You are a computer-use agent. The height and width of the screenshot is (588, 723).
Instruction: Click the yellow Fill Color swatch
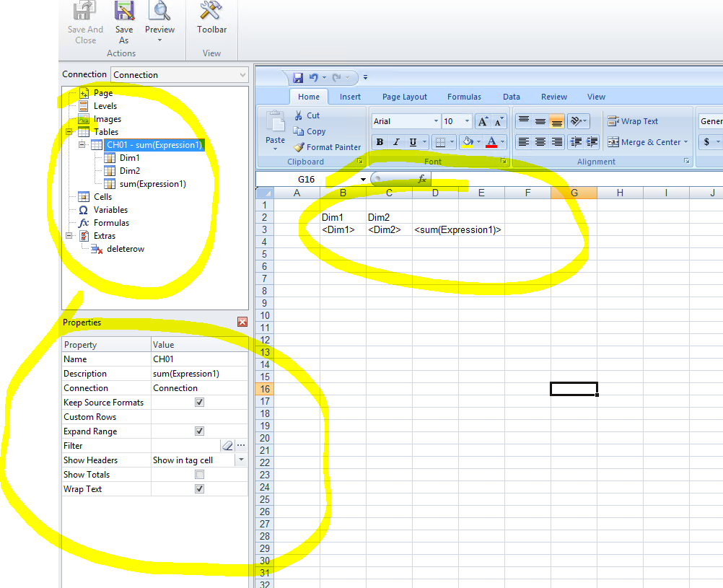click(x=467, y=142)
